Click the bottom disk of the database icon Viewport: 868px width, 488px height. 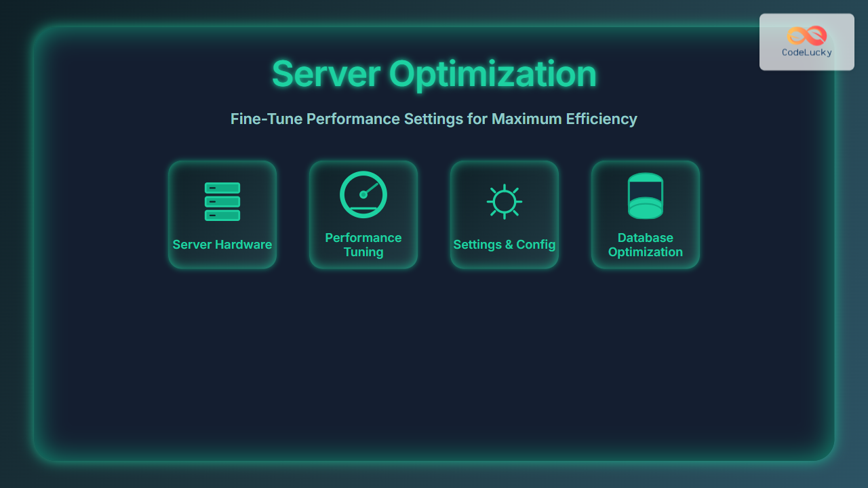click(646, 211)
